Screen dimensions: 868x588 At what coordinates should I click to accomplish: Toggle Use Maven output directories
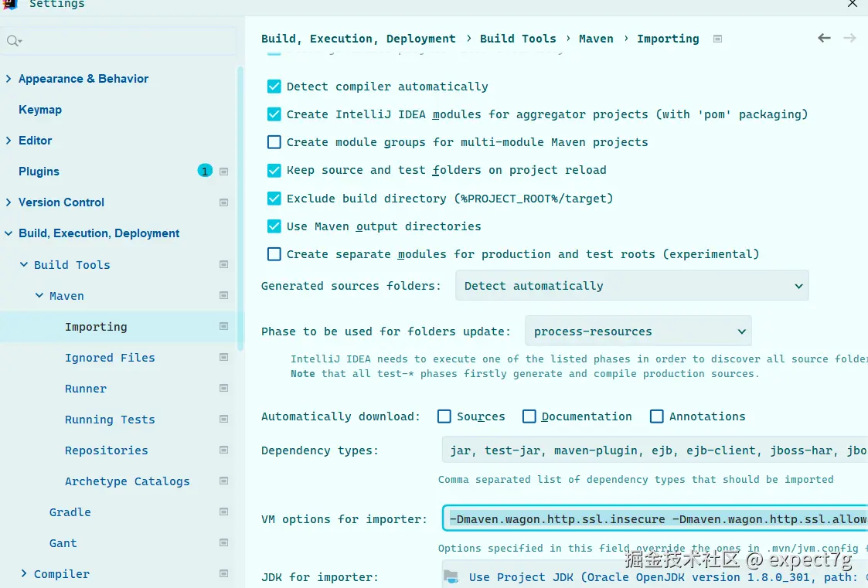[274, 226]
